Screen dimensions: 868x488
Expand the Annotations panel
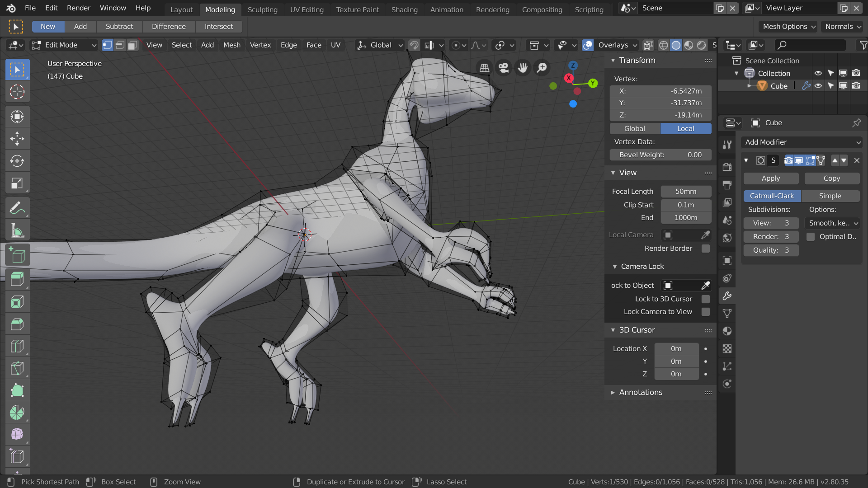pos(613,393)
